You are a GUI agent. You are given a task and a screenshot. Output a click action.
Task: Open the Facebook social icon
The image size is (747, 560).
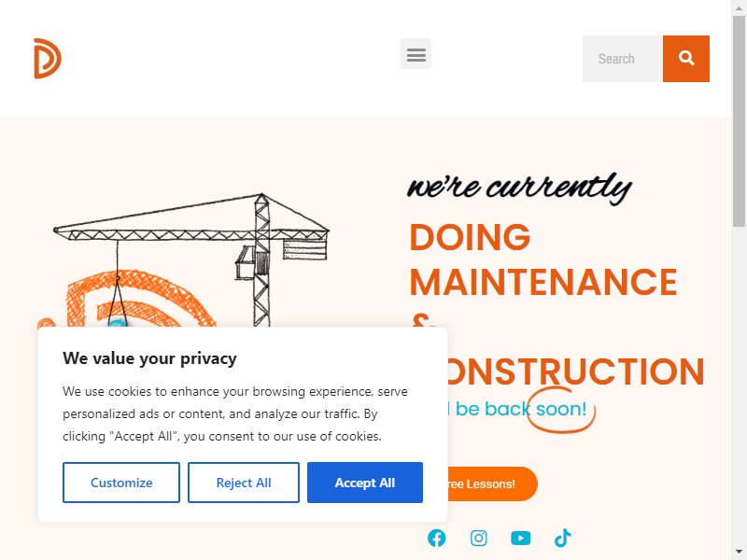436,539
